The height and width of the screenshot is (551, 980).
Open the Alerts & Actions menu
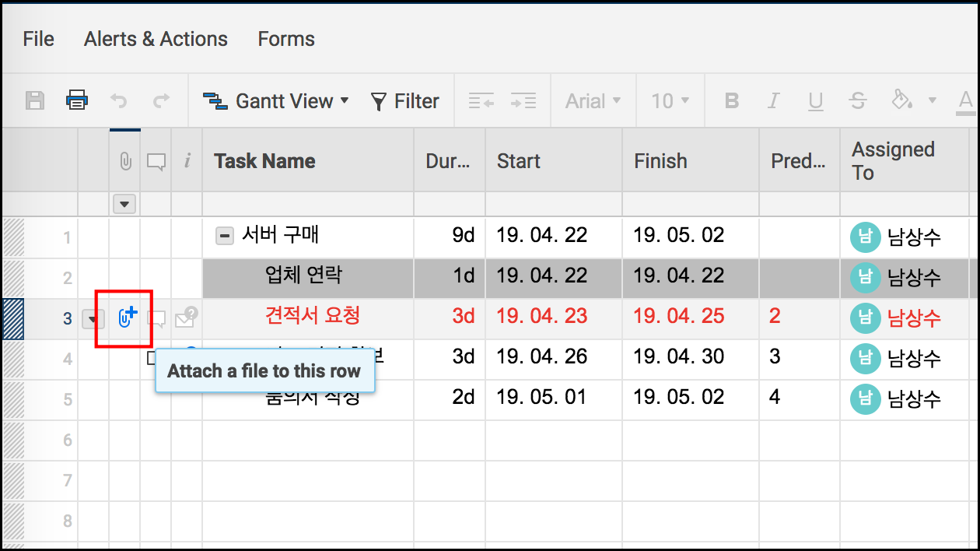pyautogui.click(x=156, y=38)
